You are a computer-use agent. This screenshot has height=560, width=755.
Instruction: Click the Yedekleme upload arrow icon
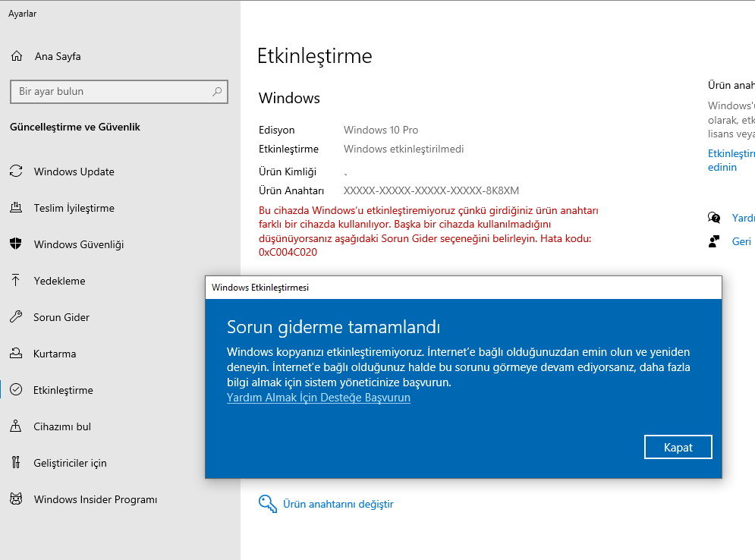[16, 280]
